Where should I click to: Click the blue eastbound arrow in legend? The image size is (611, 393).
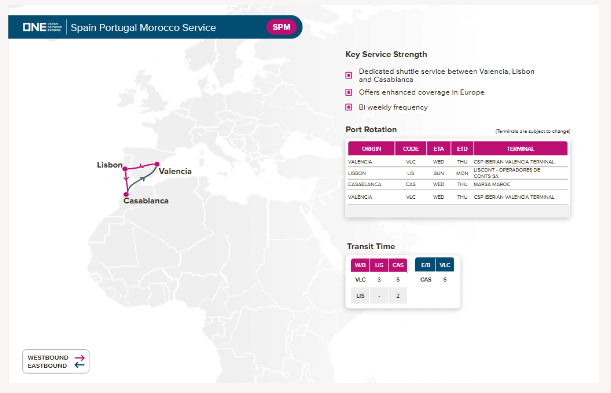coord(79,365)
